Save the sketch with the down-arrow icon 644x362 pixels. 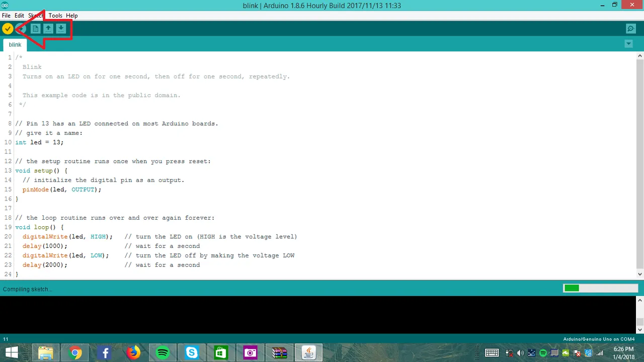61,29
